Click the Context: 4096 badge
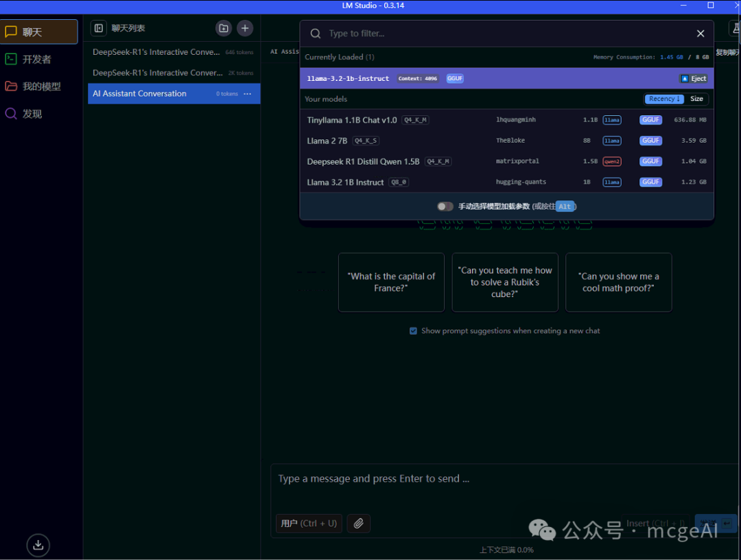 [x=418, y=78]
